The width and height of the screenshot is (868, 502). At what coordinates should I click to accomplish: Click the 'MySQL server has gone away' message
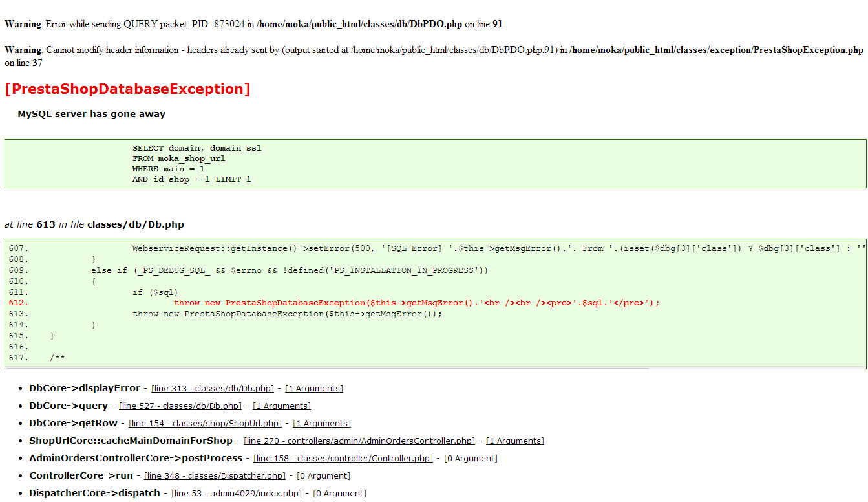pyautogui.click(x=91, y=114)
